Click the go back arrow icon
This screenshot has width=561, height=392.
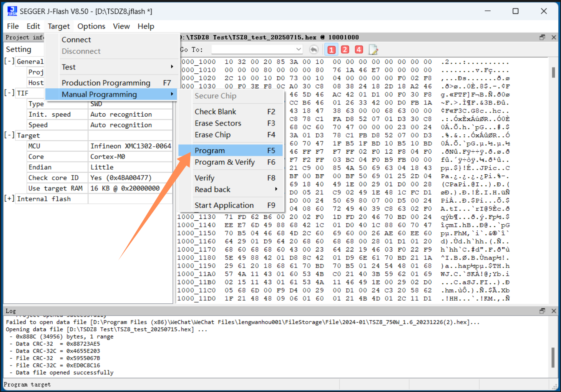314,50
